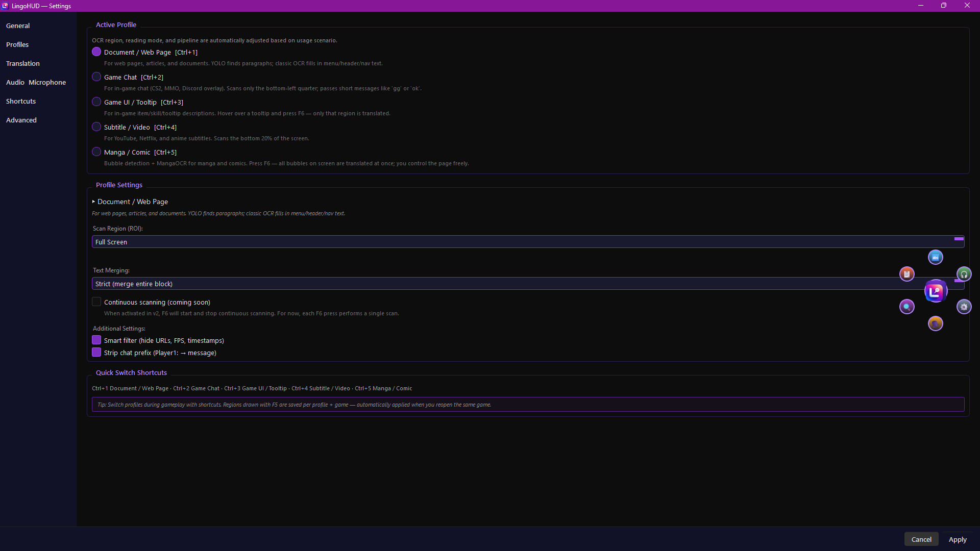Click the LingoHUD app icon in title bar

[x=5, y=6]
